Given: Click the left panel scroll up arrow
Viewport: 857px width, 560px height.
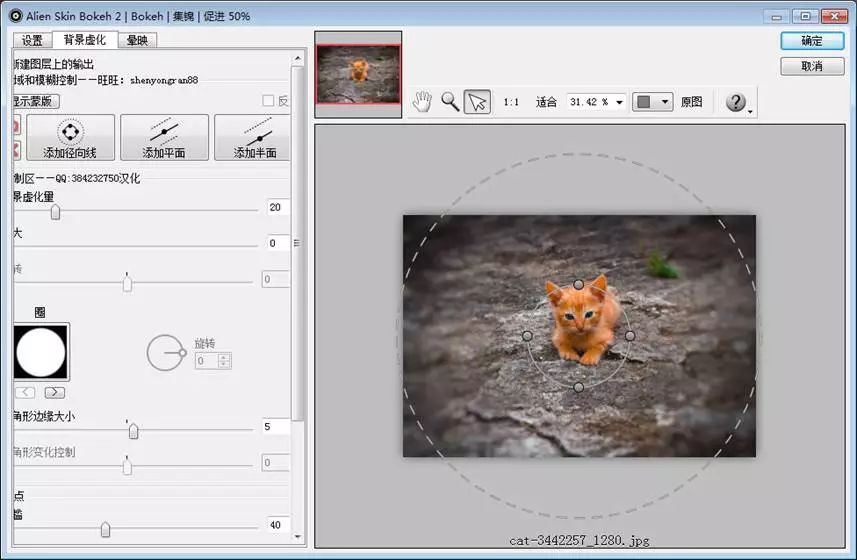Looking at the screenshot, I should pos(297,58).
